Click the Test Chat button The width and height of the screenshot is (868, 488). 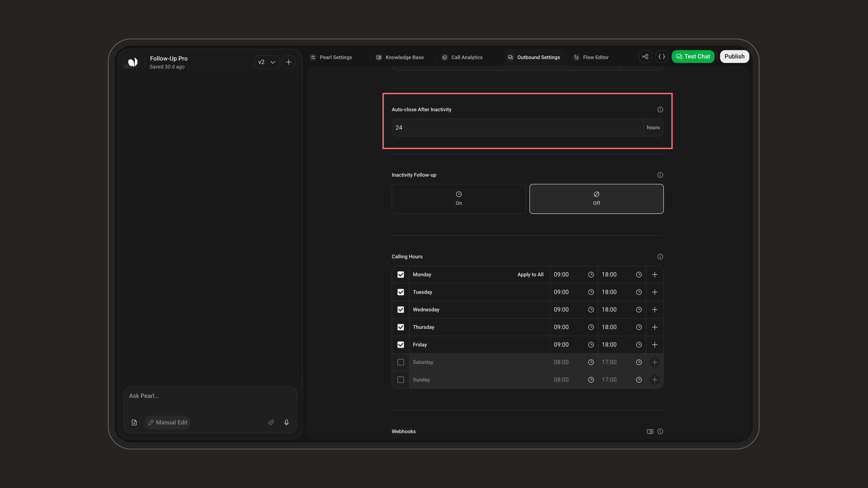click(693, 57)
